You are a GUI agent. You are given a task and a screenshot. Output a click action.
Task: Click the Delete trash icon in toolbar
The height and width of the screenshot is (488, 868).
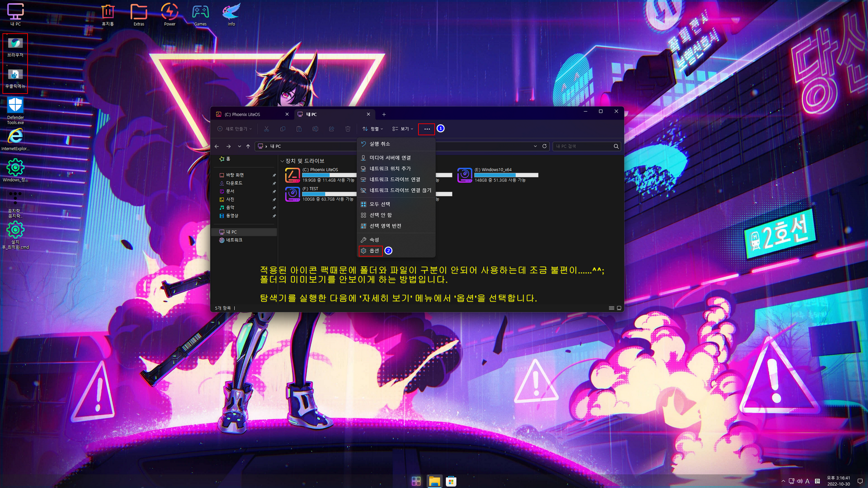(x=348, y=129)
